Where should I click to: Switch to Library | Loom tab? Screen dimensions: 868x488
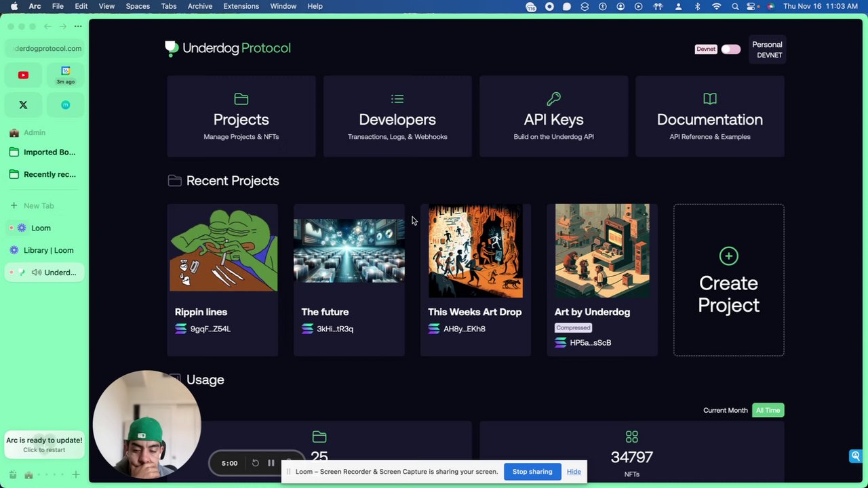[45, 250]
